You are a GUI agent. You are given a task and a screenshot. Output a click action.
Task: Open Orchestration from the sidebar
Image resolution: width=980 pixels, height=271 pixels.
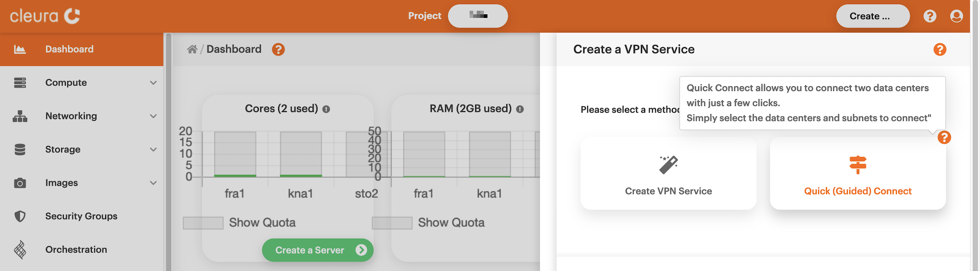pyautogui.click(x=76, y=250)
